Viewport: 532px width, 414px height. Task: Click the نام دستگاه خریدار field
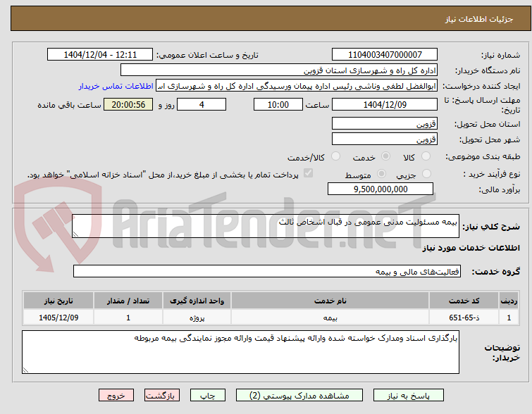pos(279,70)
